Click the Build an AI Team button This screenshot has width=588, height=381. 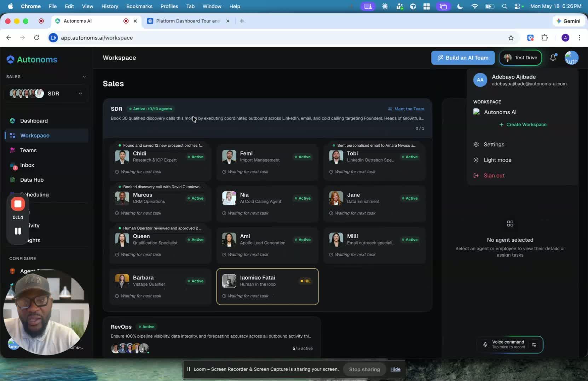(x=463, y=58)
